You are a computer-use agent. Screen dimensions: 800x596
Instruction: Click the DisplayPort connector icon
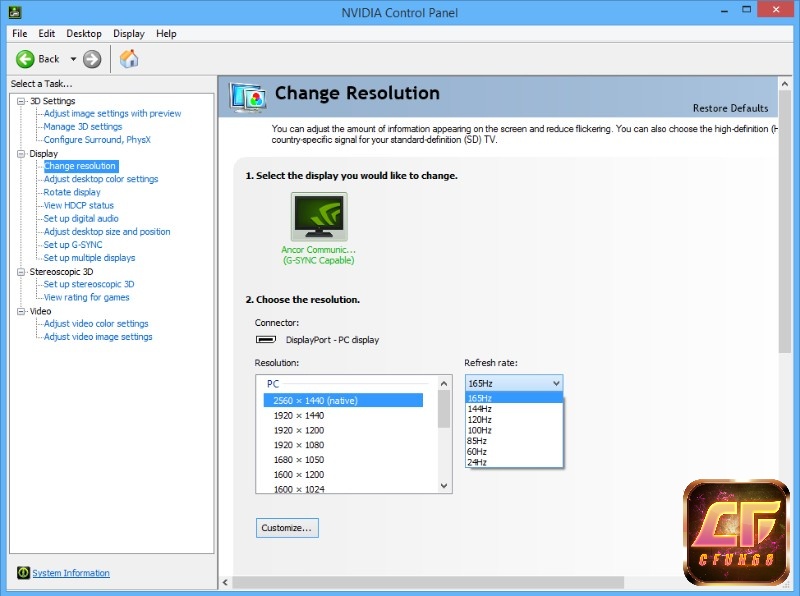[x=266, y=339]
